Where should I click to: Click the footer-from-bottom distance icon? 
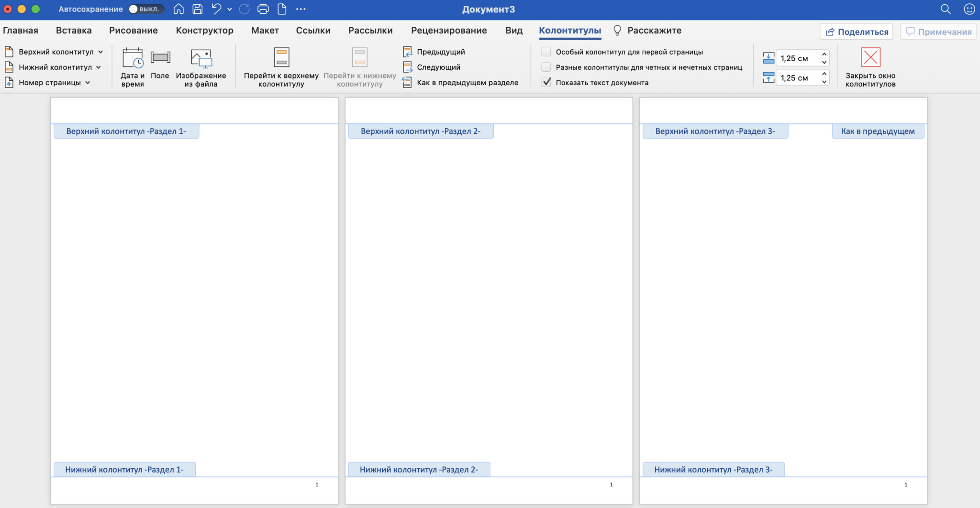click(768, 77)
